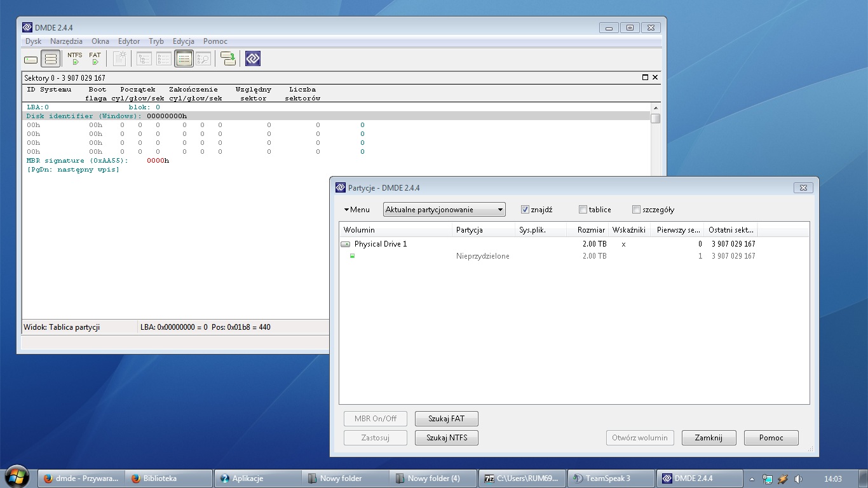Click the plug device tray icon
Screen dimensions: 868x488
[x=783, y=478]
